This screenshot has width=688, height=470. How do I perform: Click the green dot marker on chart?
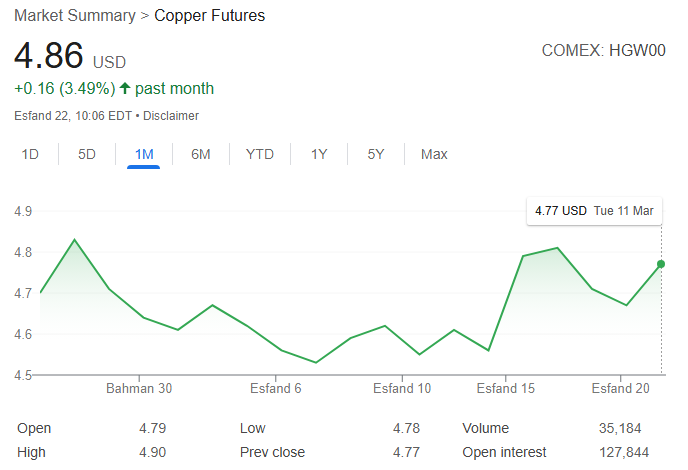[x=661, y=264]
